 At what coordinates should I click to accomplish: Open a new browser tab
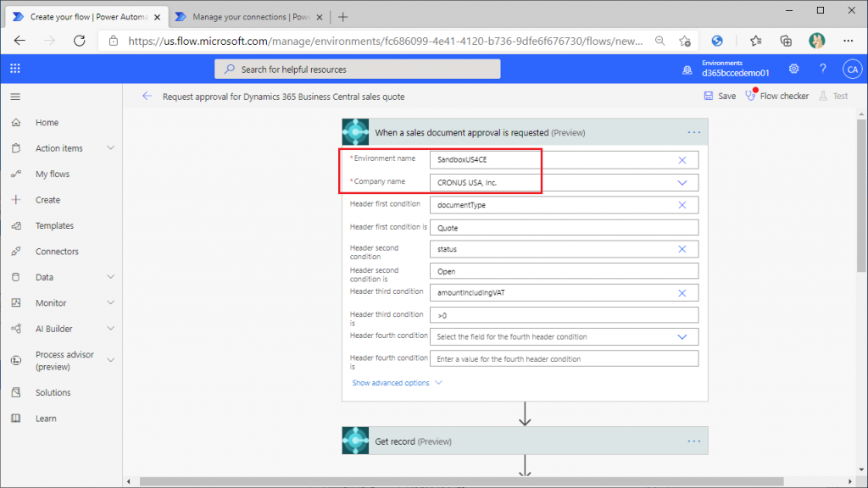(x=342, y=17)
